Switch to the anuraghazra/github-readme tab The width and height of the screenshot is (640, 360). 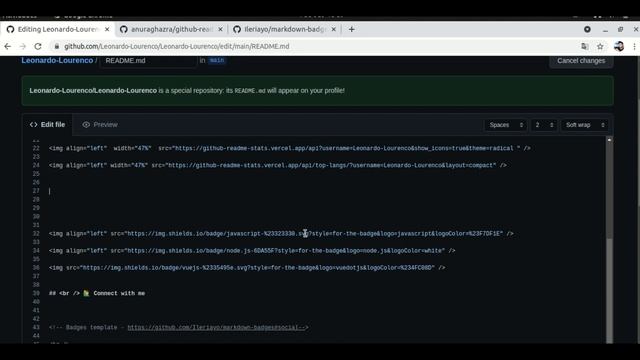point(171,29)
